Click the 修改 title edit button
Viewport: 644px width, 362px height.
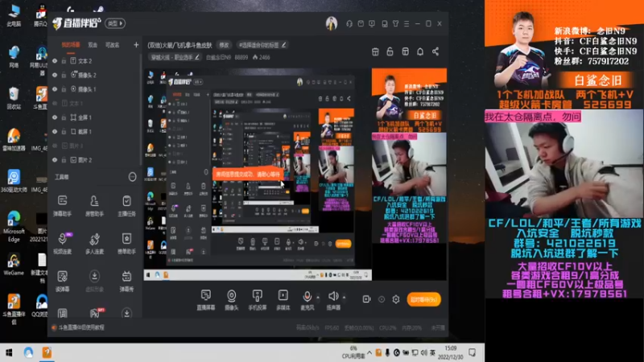click(224, 45)
